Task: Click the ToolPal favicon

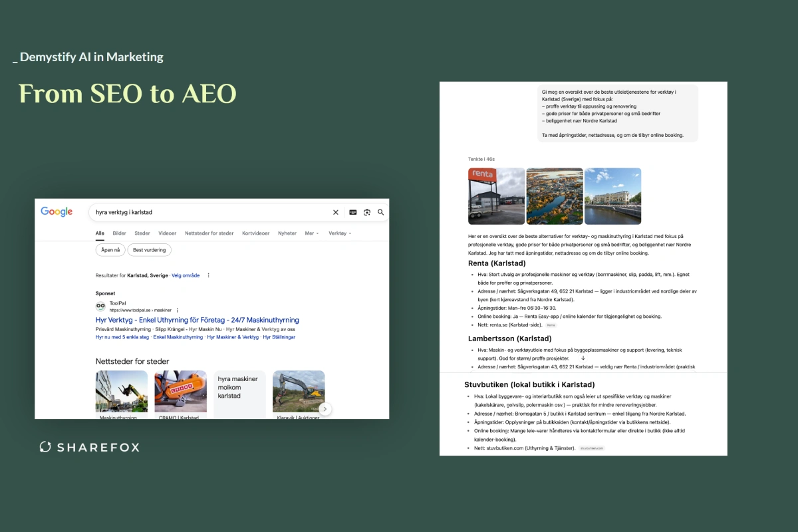Action: click(x=100, y=307)
